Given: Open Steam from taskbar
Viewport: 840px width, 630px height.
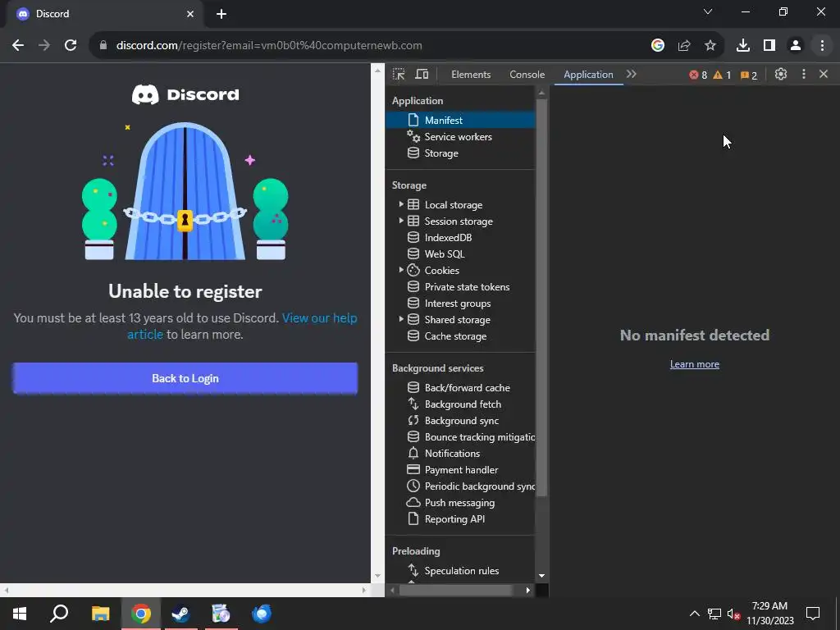Looking at the screenshot, I should pos(180,614).
